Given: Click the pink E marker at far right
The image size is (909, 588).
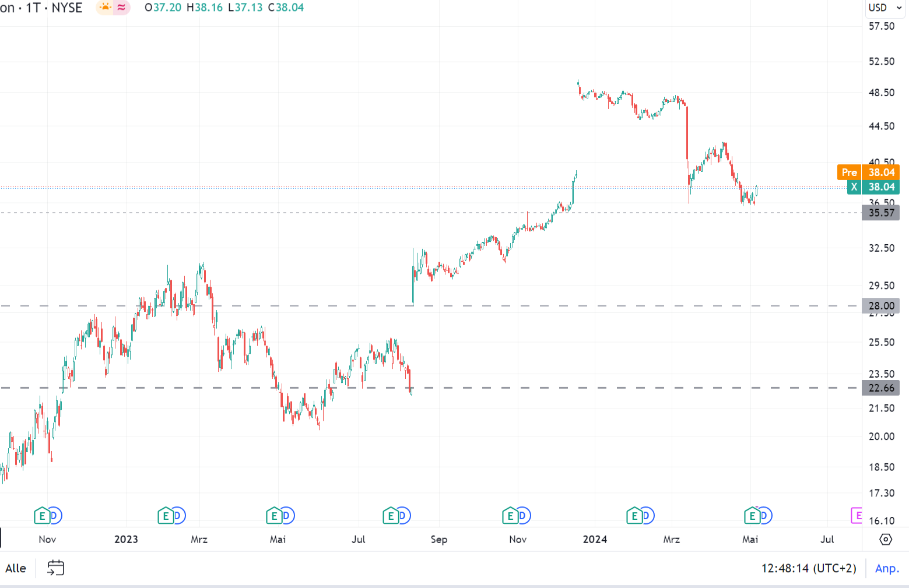Looking at the screenshot, I should click(x=857, y=516).
